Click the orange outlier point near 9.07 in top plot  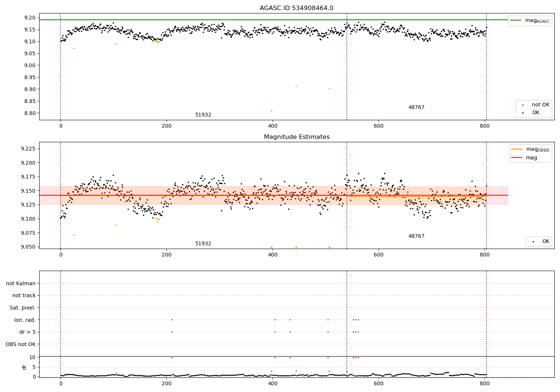coord(74,48)
